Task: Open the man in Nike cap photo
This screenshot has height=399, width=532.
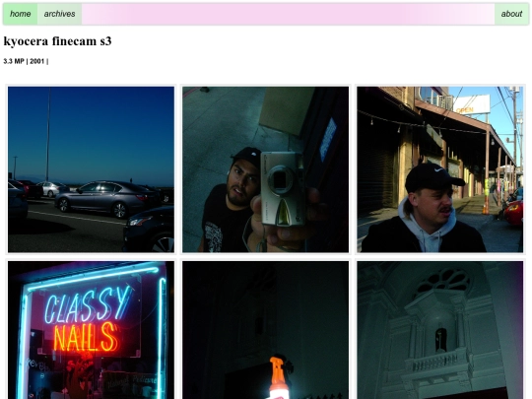Action: 439,169
